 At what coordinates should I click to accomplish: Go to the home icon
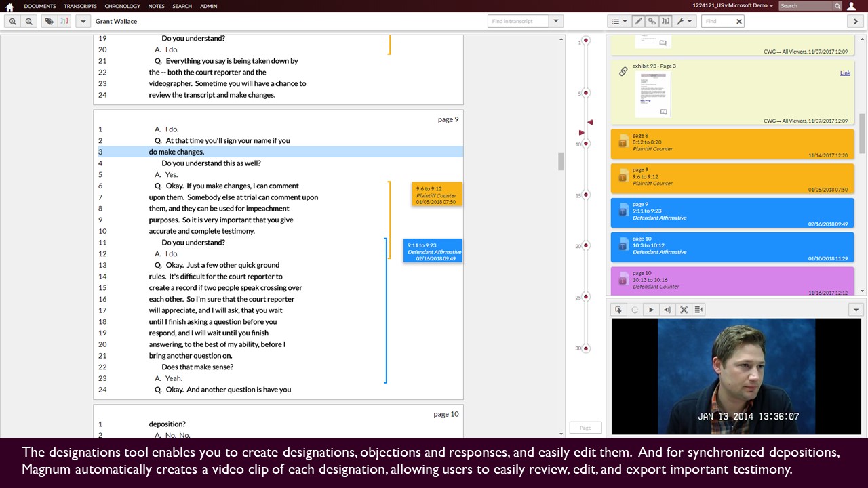[9, 7]
